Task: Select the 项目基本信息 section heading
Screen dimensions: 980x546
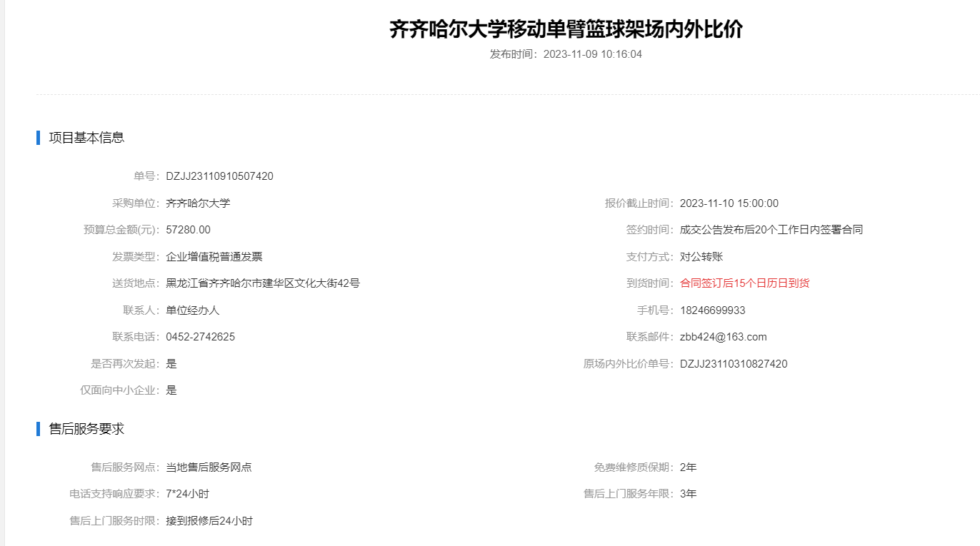Action: (x=86, y=138)
